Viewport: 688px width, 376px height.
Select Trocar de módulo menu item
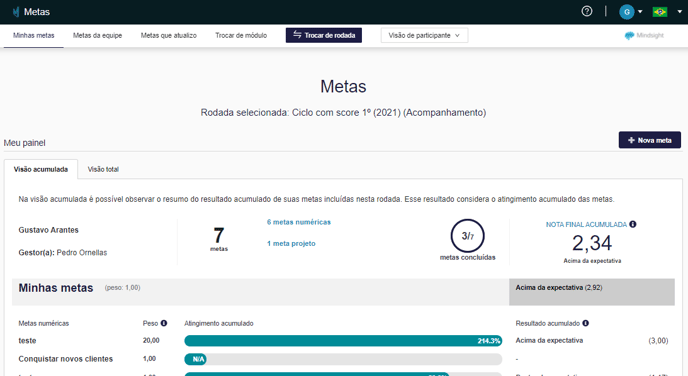point(241,36)
